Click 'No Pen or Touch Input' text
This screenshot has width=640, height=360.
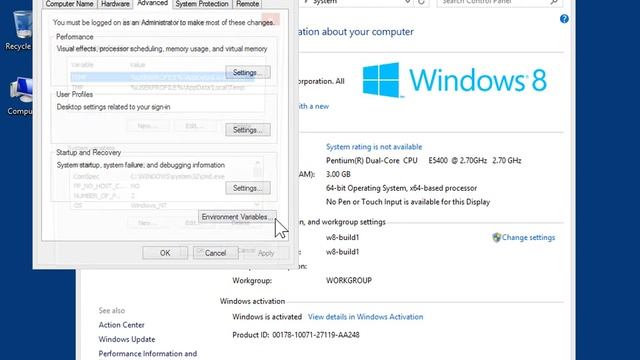(408, 202)
